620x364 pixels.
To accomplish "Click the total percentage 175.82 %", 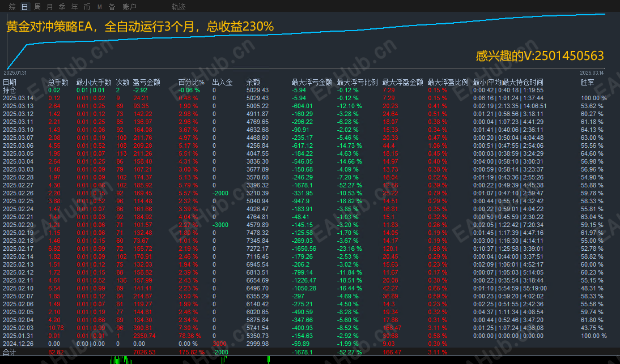I will (192, 352).
